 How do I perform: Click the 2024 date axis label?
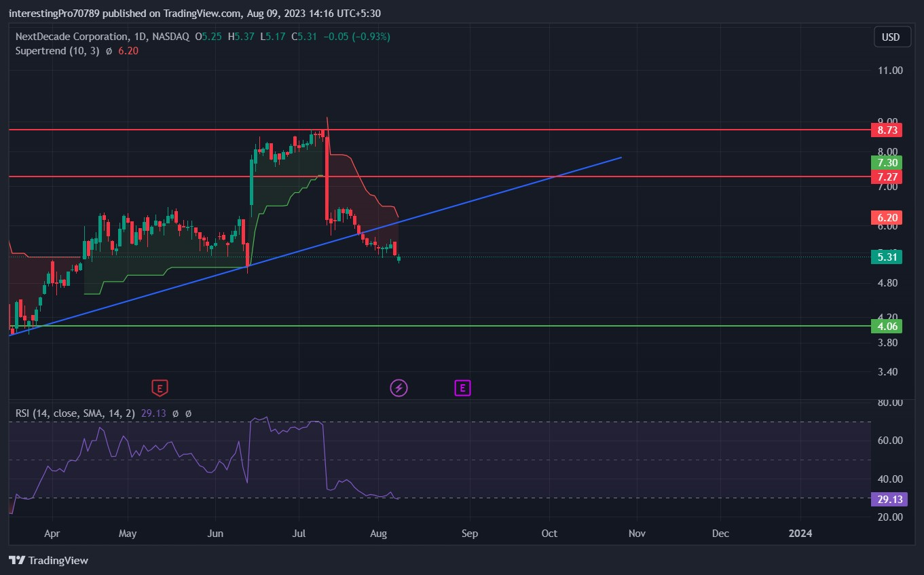point(800,534)
